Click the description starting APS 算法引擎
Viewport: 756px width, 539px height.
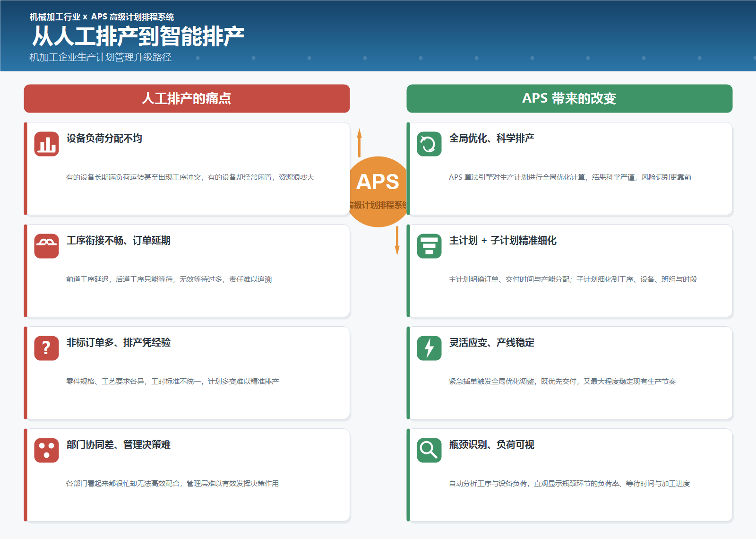point(570,177)
